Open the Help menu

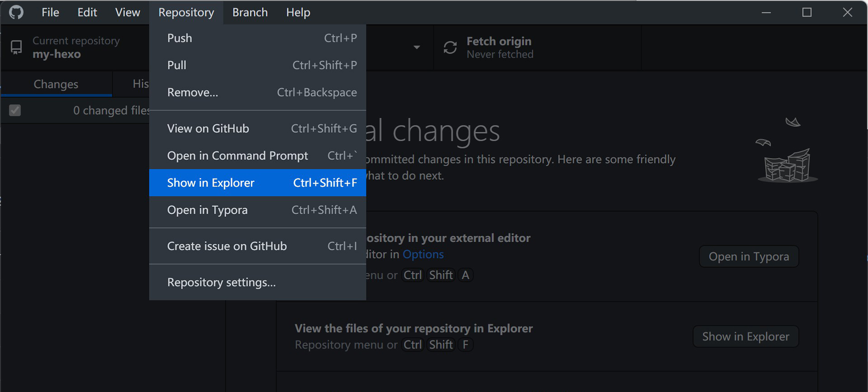298,12
